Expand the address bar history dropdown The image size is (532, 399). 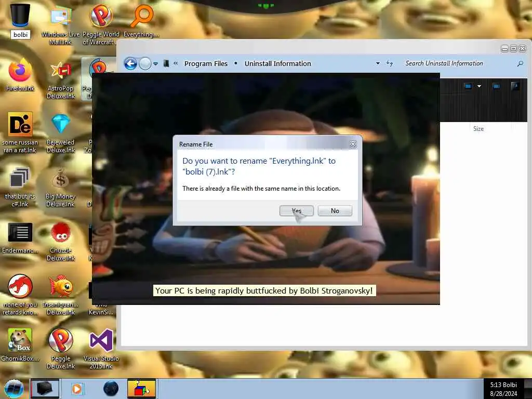click(378, 63)
